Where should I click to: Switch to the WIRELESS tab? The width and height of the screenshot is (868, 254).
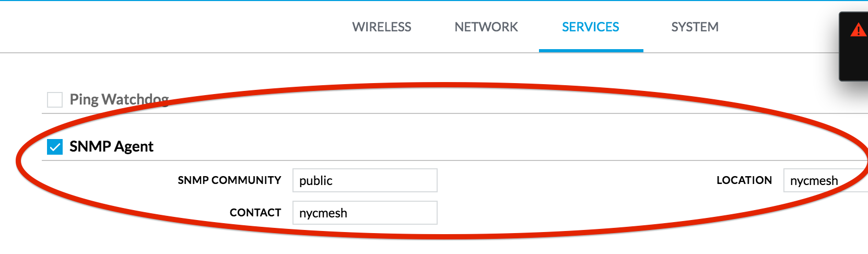click(x=382, y=27)
